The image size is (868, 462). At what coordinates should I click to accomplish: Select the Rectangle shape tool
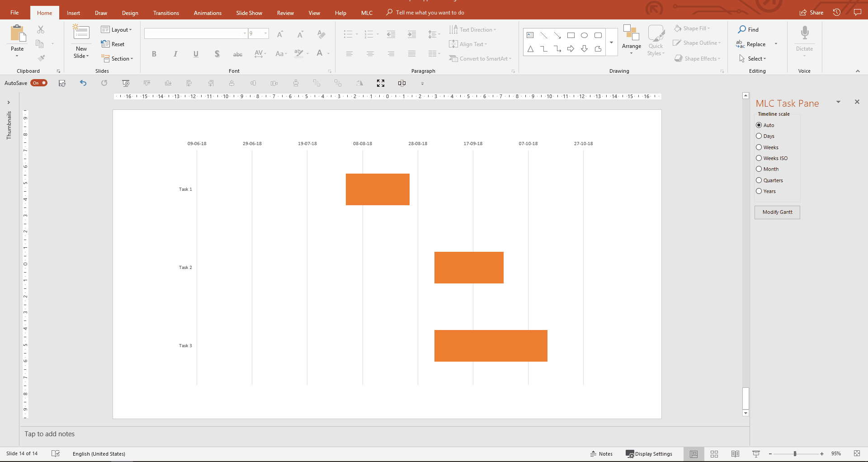pyautogui.click(x=571, y=35)
